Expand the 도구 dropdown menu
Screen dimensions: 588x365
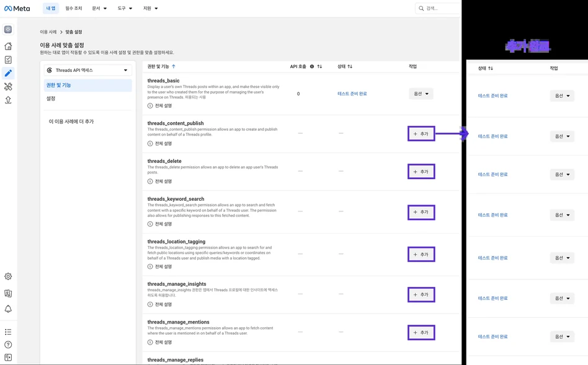click(x=125, y=8)
